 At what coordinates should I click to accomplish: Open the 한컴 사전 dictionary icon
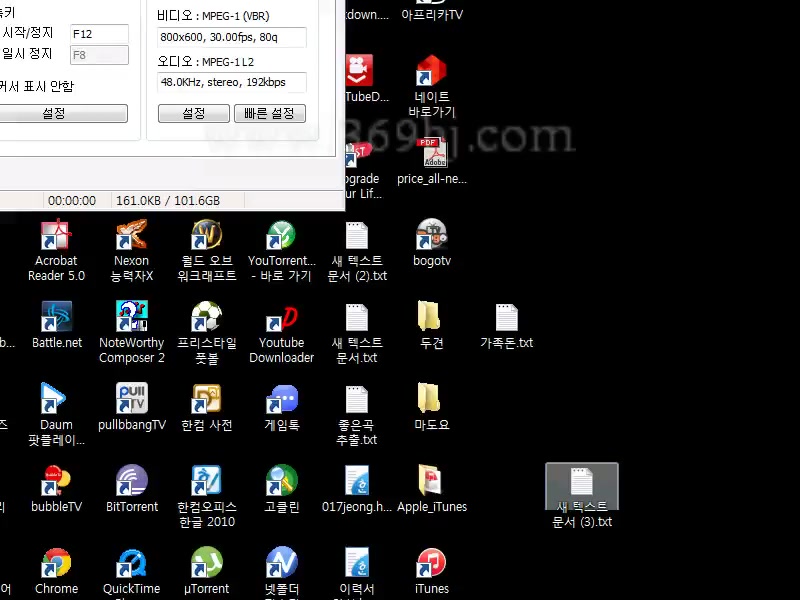tap(206, 401)
